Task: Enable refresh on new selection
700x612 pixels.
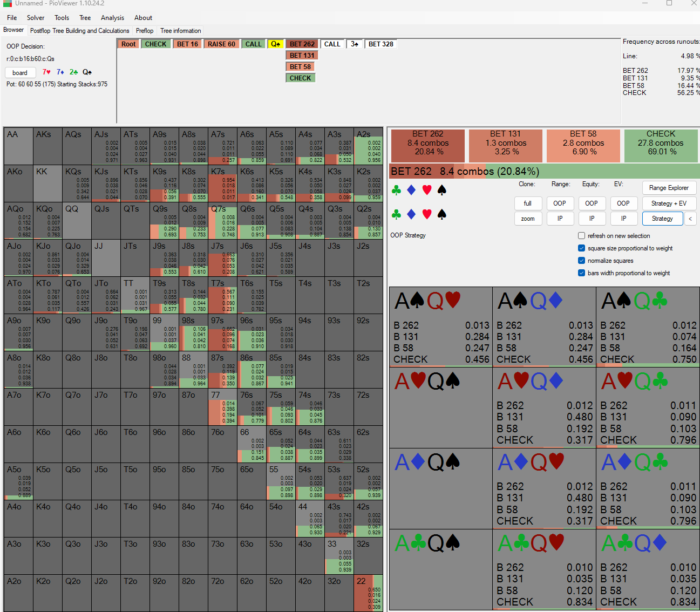Action: pos(581,236)
